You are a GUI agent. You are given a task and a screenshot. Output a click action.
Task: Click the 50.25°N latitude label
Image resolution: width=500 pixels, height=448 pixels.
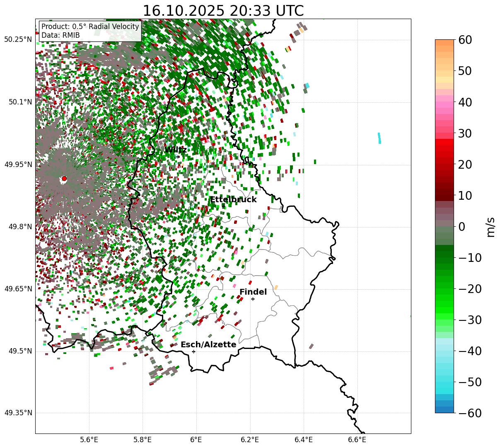pyautogui.click(x=18, y=39)
